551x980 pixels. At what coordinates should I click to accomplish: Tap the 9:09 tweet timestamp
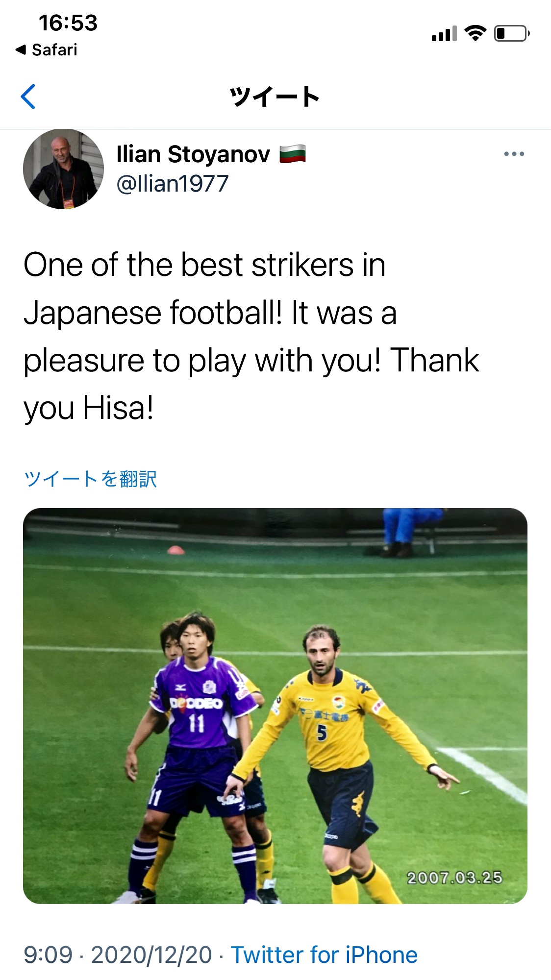pyautogui.click(x=48, y=955)
